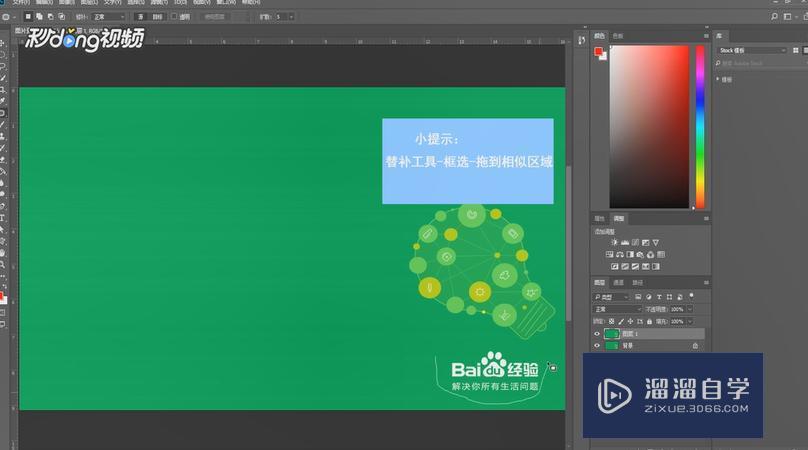The height and width of the screenshot is (450, 808).
Task: Toggle filter for shape layers
Action: 669,297
